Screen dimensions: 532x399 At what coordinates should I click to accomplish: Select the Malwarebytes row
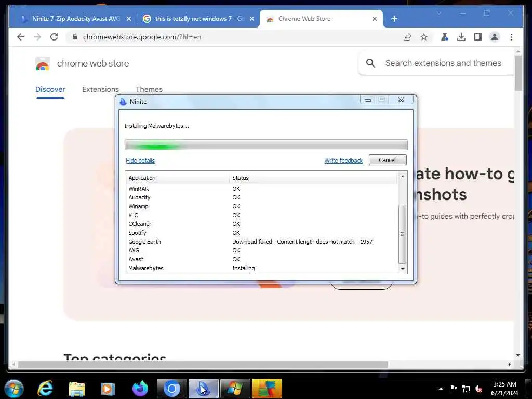point(262,268)
